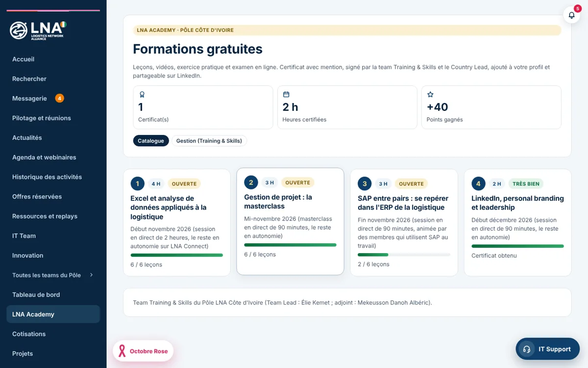The height and width of the screenshot is (368, 588).
Task: Click the Octobre Rose button
Action: pos(143,351)
